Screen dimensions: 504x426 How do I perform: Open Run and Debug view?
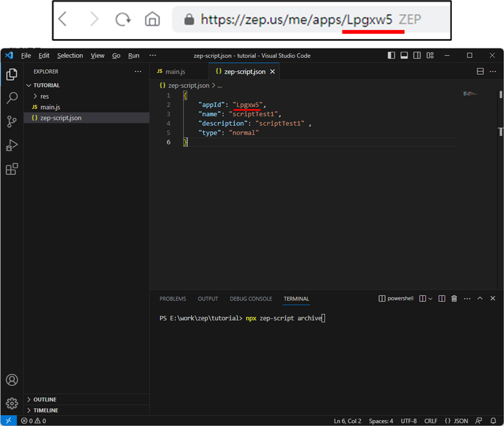coord(12,145)
